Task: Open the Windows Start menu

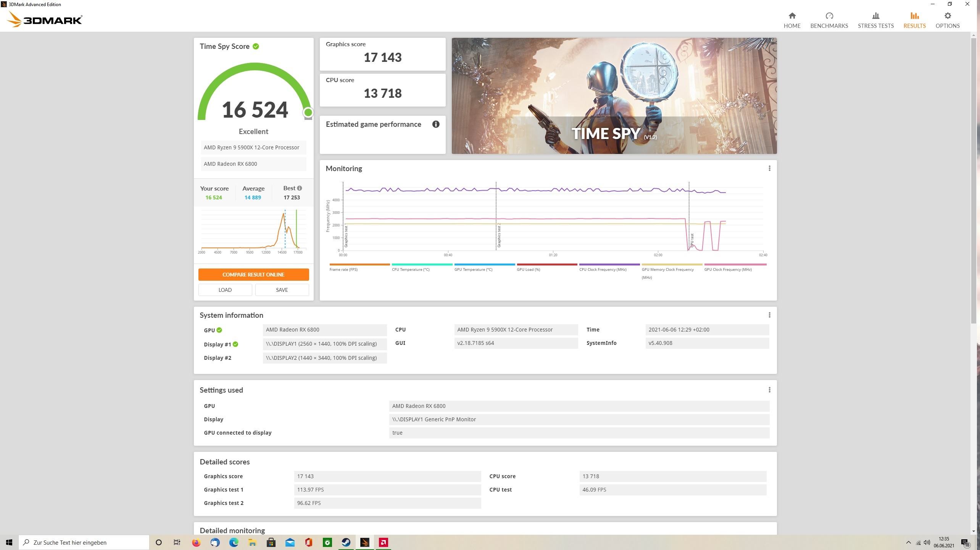Action: pyautogui.click(x=9, y=542)
